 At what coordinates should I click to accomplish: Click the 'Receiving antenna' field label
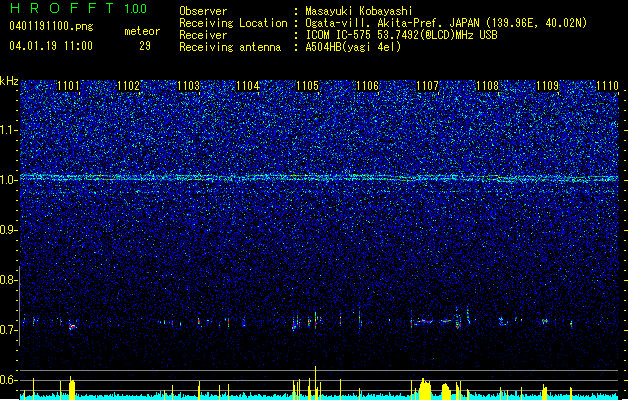click(x=230, y=47)
